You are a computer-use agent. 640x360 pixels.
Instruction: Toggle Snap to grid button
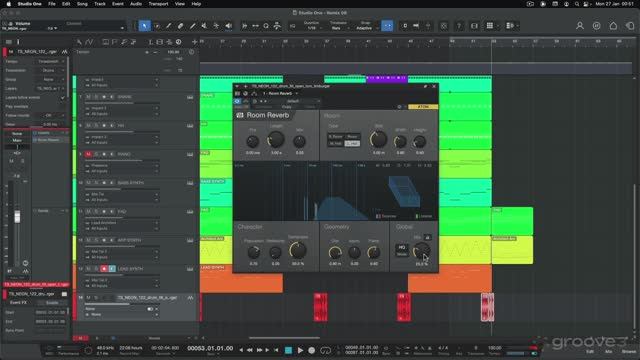click(387, 26)
